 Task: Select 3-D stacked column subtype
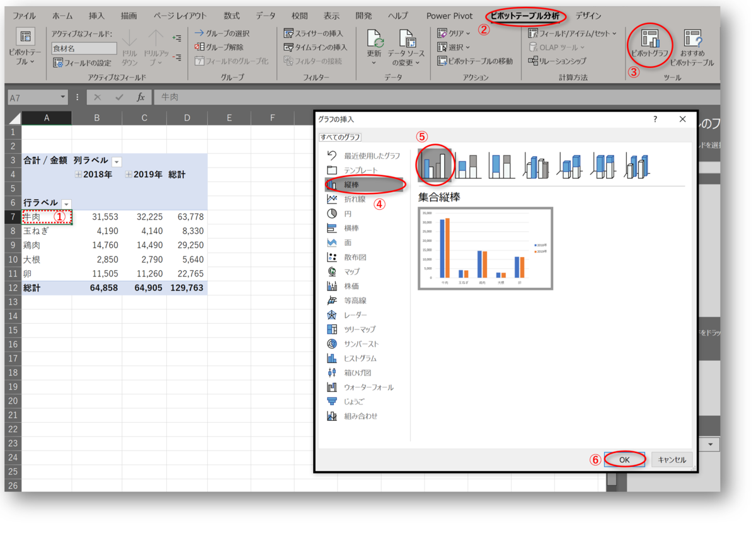pyautogui.click(x=570, y=165)
